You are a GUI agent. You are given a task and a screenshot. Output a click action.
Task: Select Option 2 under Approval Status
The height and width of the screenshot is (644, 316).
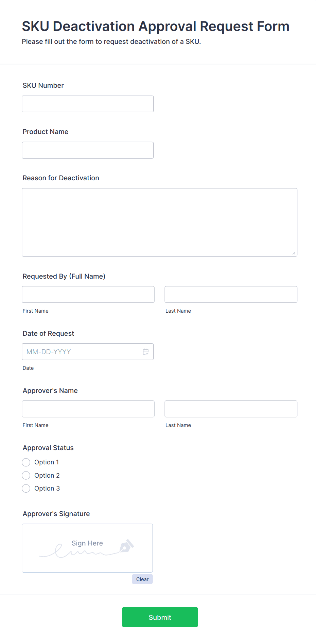26,475
